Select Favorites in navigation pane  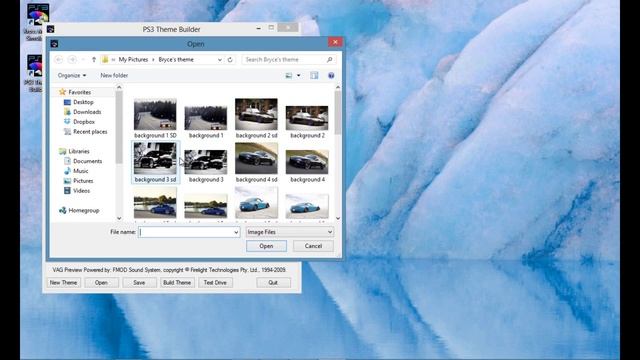click(x=80, y=92)
